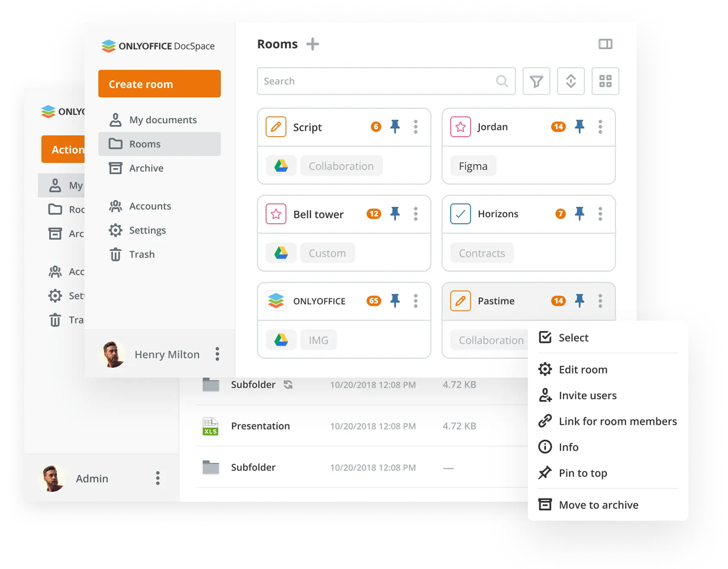Open Settings in the sidebar
This screenshot has height=569, width=728.
pyautogui.click(x=160, y=231)
